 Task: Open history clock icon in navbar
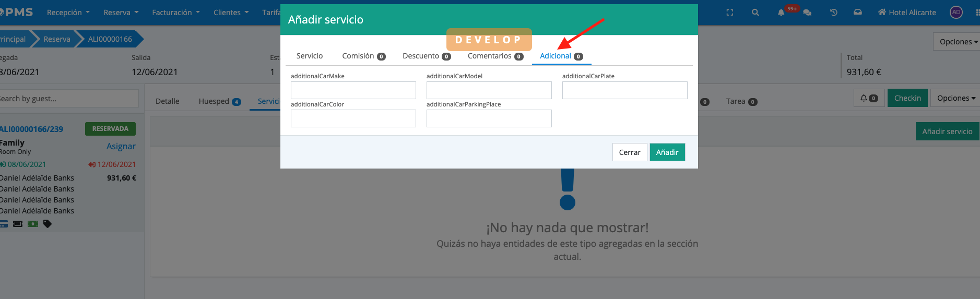tap(833, 13)
